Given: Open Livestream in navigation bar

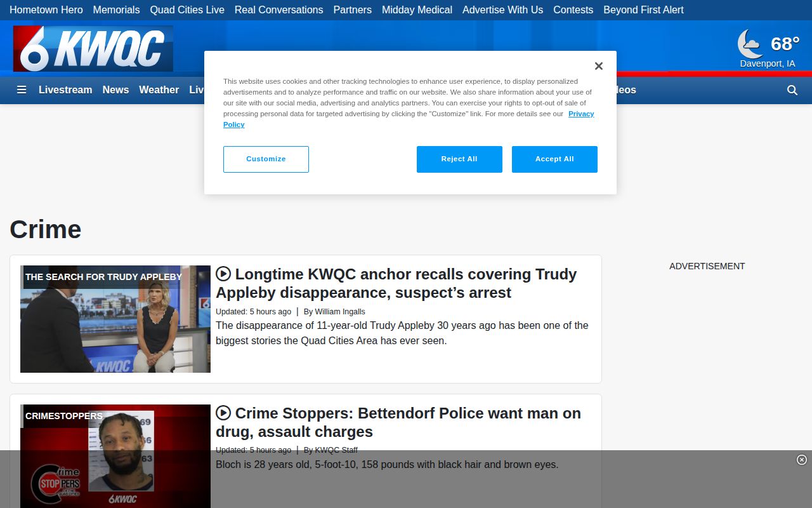Looking at the screenshot, I should pos(65,90).
